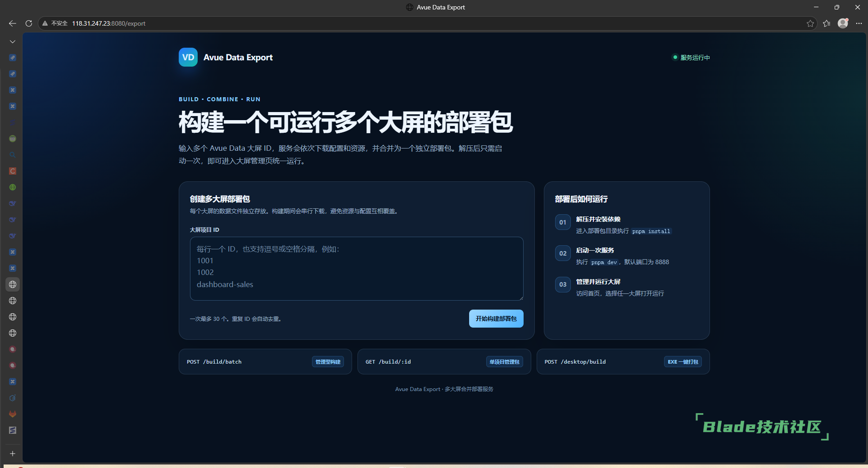Switch to the green code-window icon tab

[13, 139]
